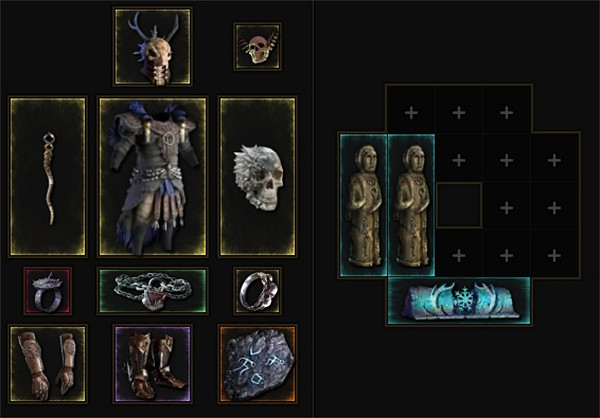Select the leather gloves slot

pos(48,364)
